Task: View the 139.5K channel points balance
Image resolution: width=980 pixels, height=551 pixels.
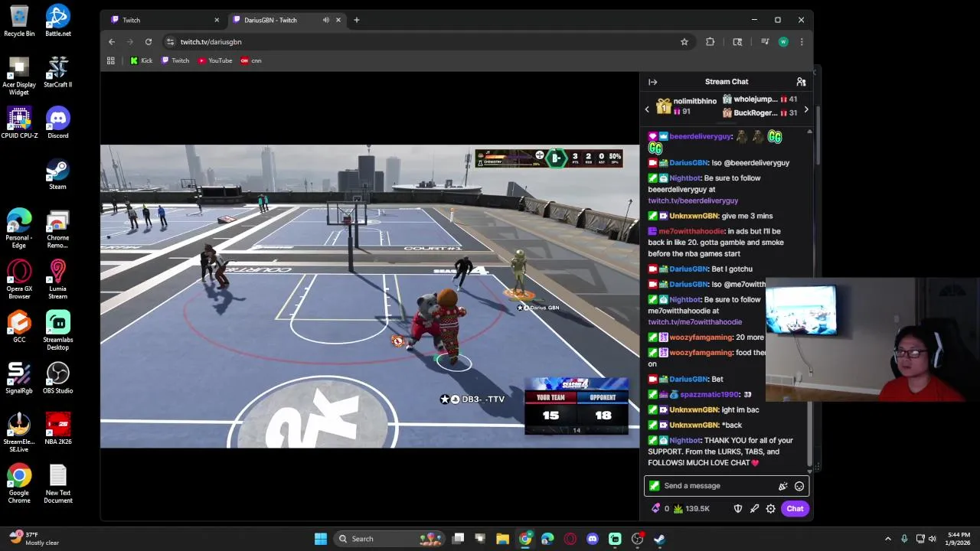Action: (691, 509)
